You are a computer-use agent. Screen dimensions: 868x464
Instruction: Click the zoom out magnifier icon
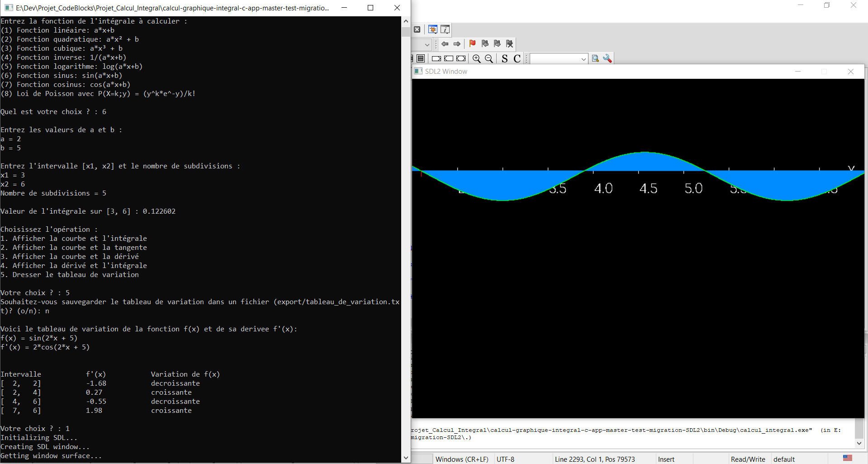click(489, 58)
